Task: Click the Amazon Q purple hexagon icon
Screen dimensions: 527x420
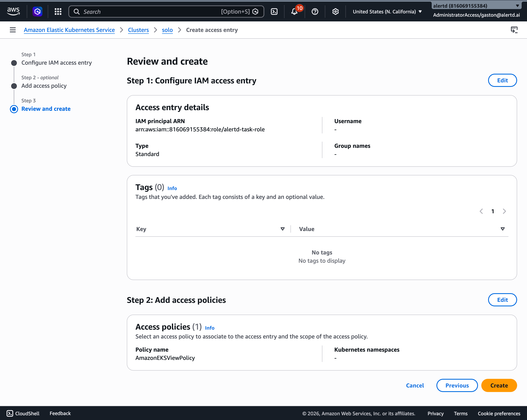Action: [x=37, y=12]
